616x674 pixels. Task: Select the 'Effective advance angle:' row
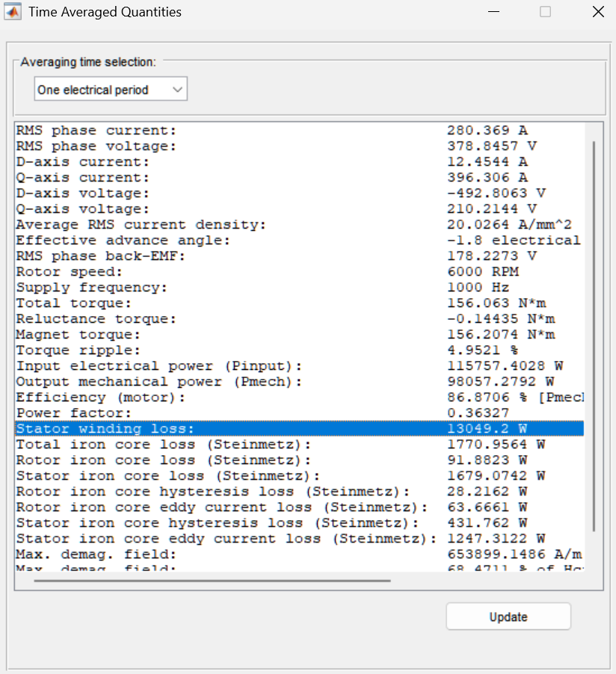point(299,241)
